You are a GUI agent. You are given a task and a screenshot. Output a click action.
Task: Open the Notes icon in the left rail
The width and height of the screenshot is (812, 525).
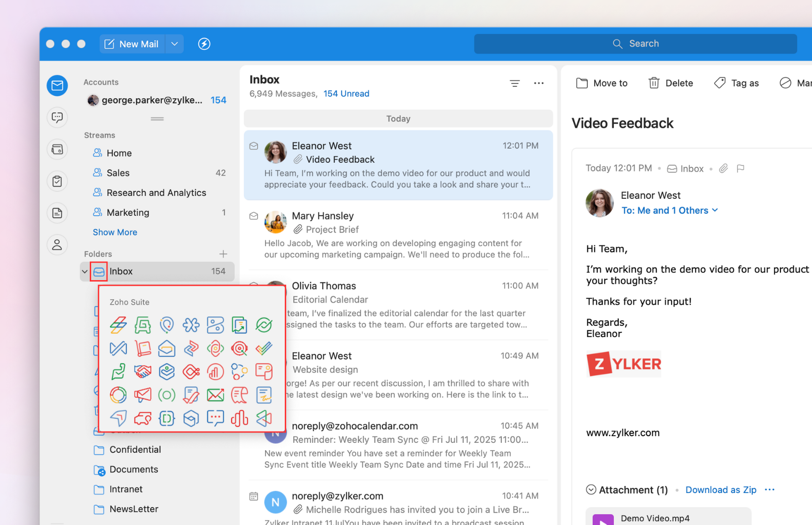coord(57,213)
